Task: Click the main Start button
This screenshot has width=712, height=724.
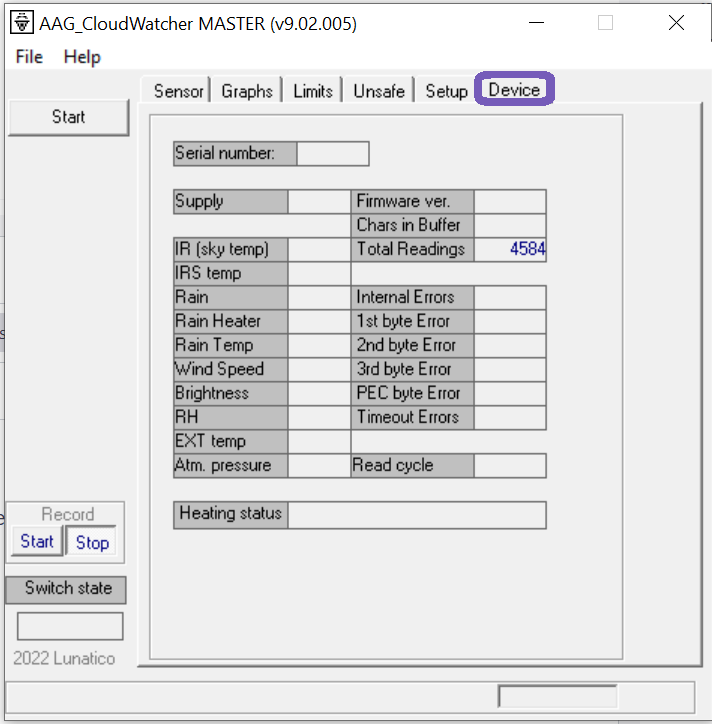Action: coord(68,117)
